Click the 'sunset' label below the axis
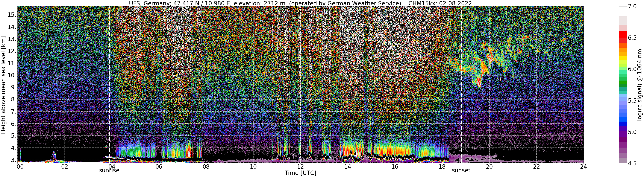 [461, 171]
